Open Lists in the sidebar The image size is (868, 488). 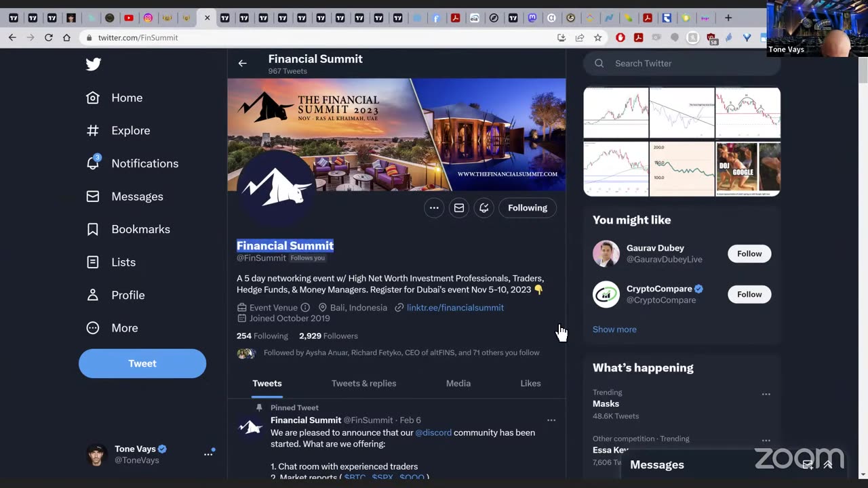pos(111,262)
